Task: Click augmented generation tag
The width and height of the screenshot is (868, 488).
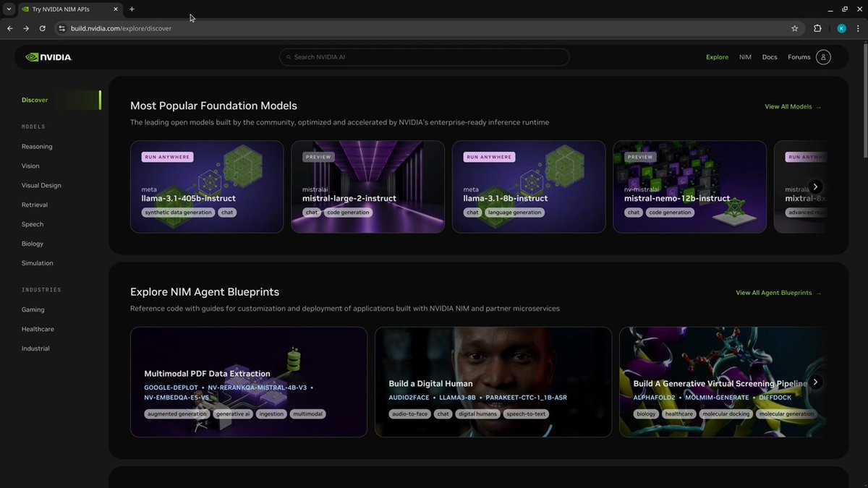Action: 176,414
